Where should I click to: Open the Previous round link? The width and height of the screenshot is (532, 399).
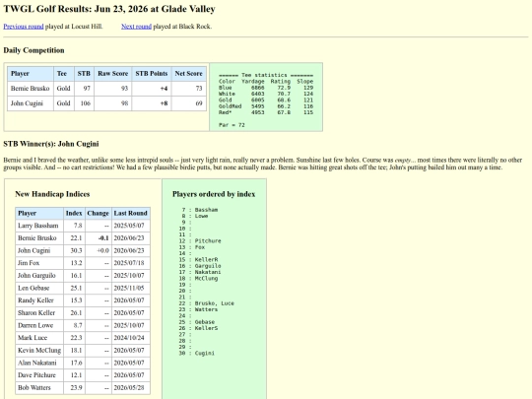tap(24, 27)
